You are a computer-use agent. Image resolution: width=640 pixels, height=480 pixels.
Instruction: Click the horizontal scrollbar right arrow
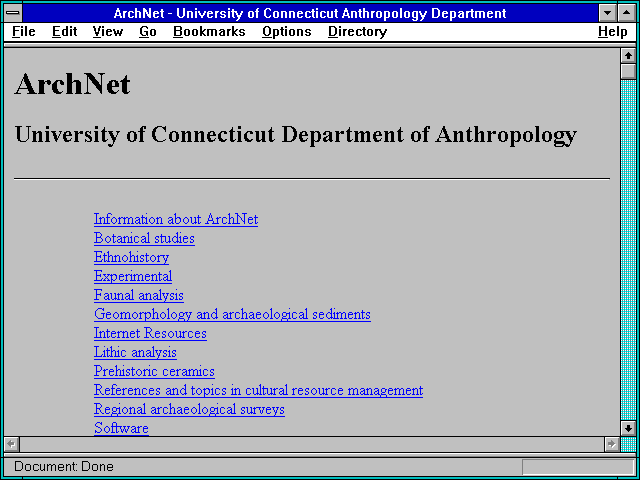coord(612,444)
